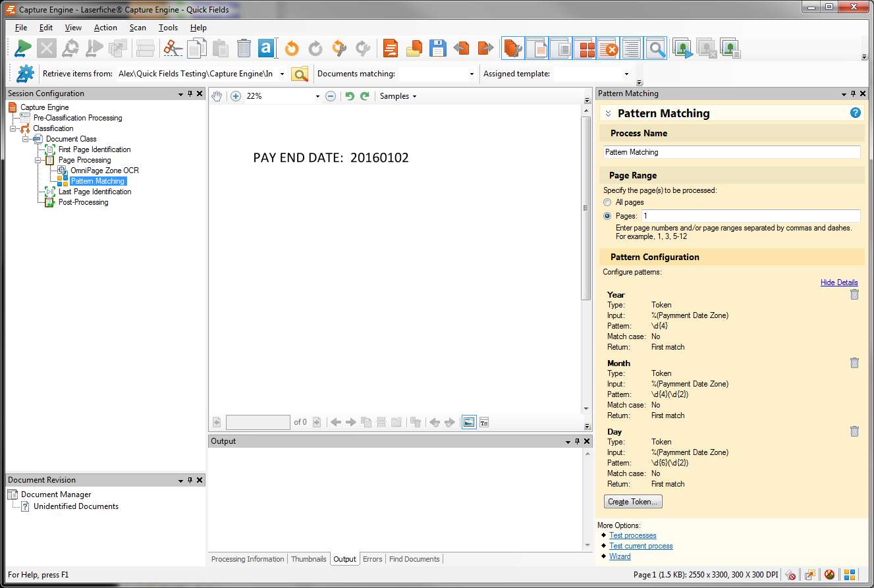Click the Create Token button

[632, 502]
